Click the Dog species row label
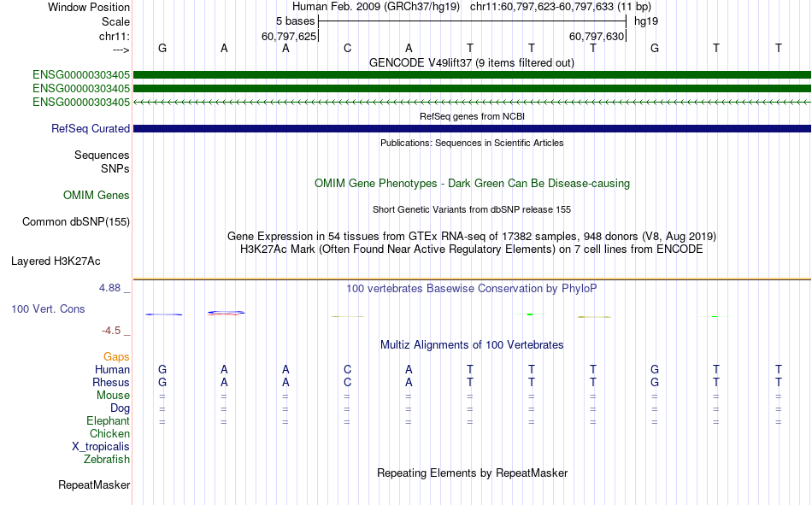Viewport: 812px width, 505px height. [120, 408]
